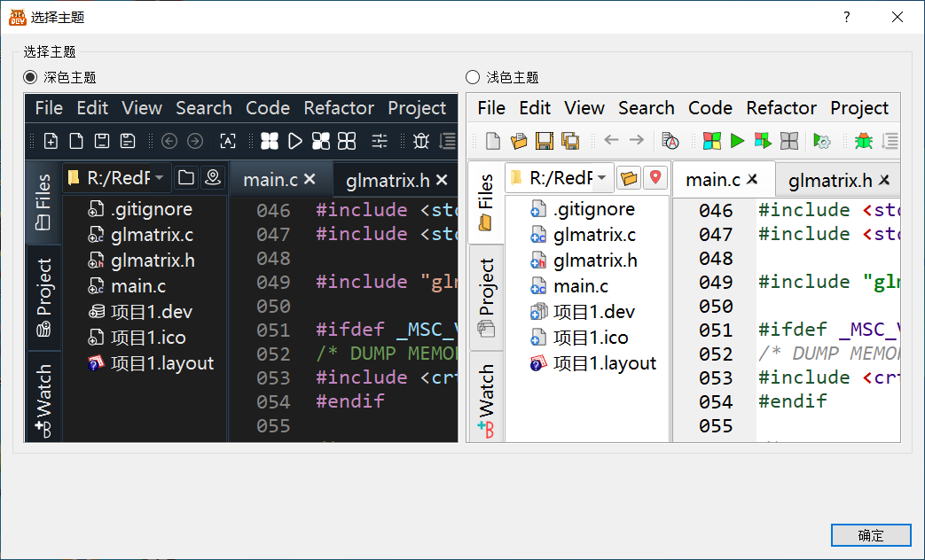925x560 pixels.
Task: Confirm with the 确定 button
Action: (871, 535)
